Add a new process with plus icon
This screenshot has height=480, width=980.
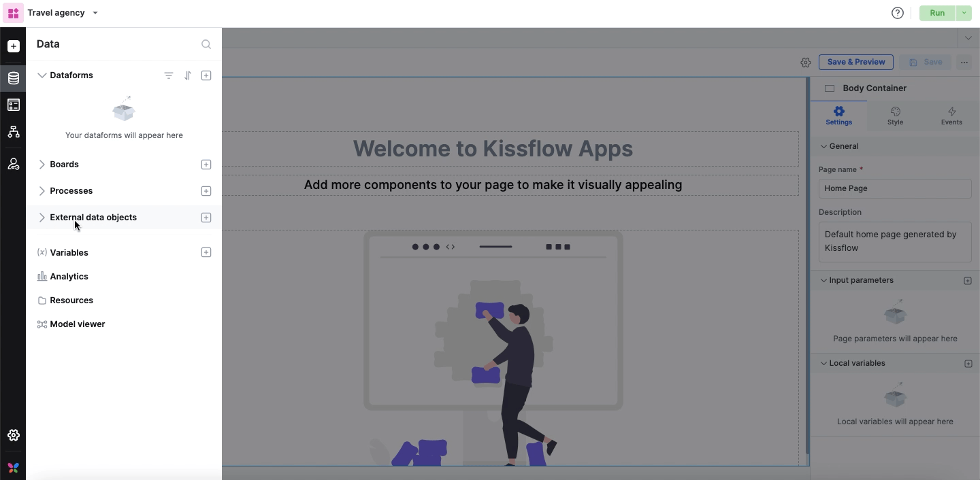(206, 191)
